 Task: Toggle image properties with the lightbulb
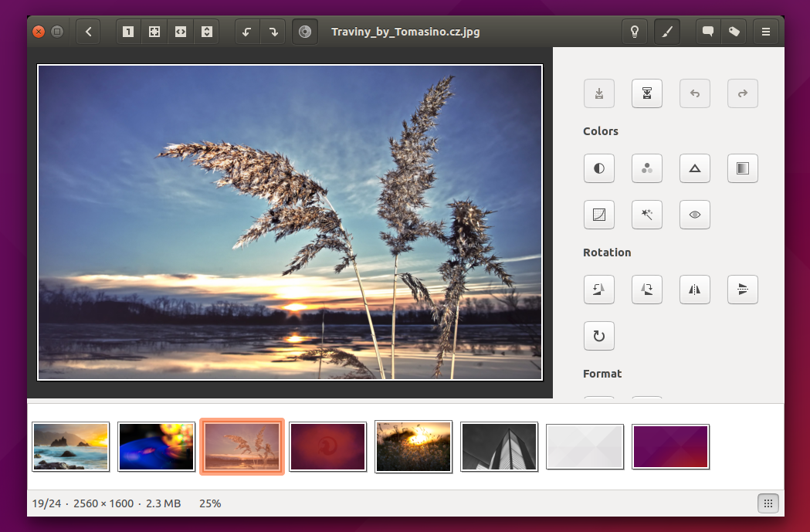pos(634,32)
